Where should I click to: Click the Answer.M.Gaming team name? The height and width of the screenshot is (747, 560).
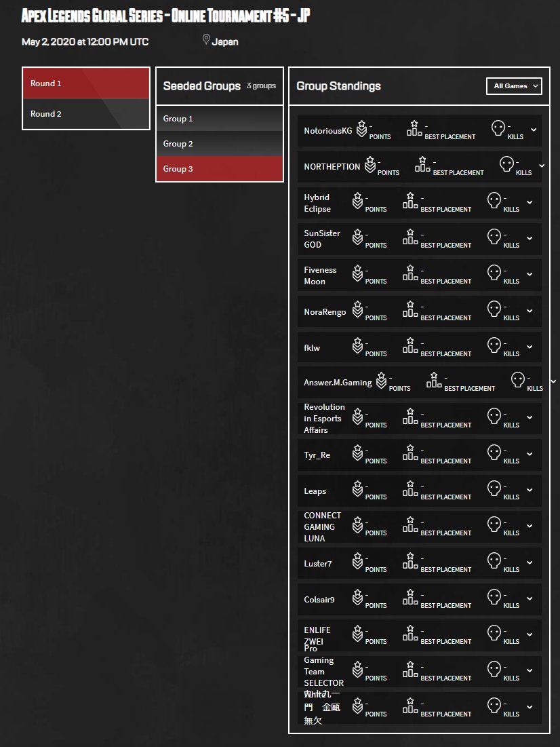(x=338, y=383)
